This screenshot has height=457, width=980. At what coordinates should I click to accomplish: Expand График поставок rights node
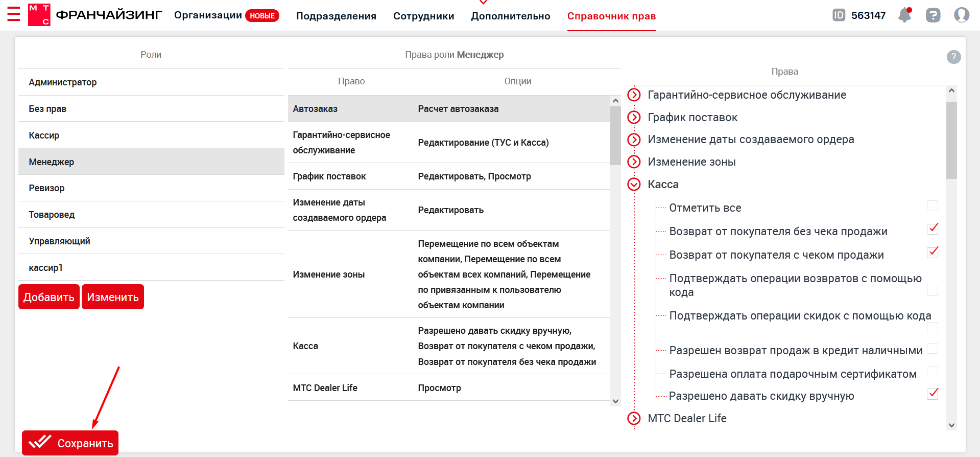(634, 118)
